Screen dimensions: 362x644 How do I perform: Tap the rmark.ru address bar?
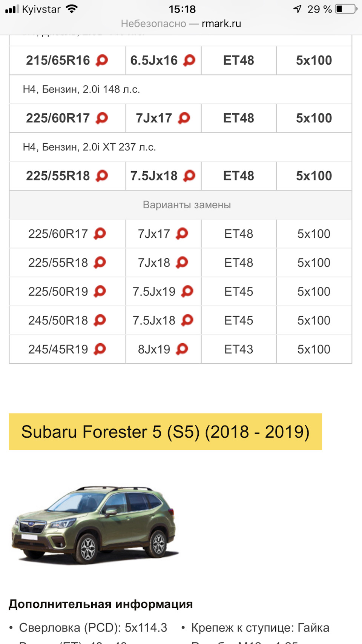tap(181, 24)
